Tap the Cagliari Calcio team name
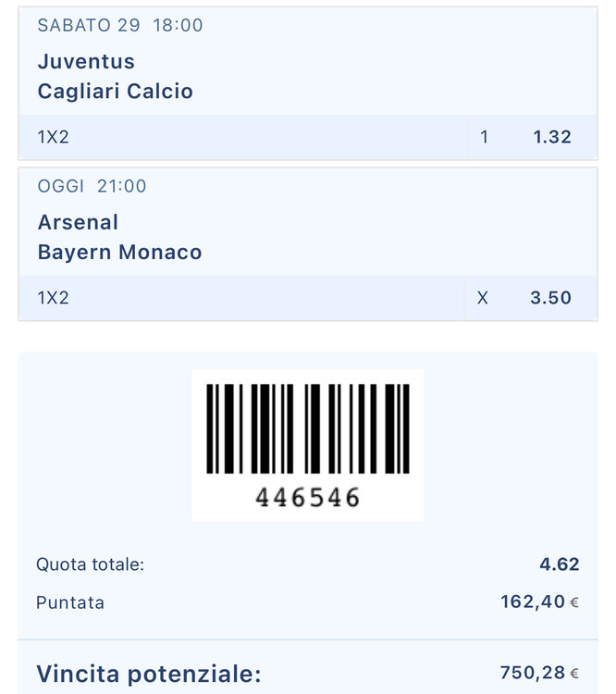The image size is (616, 694). click(x=115, y=91)
